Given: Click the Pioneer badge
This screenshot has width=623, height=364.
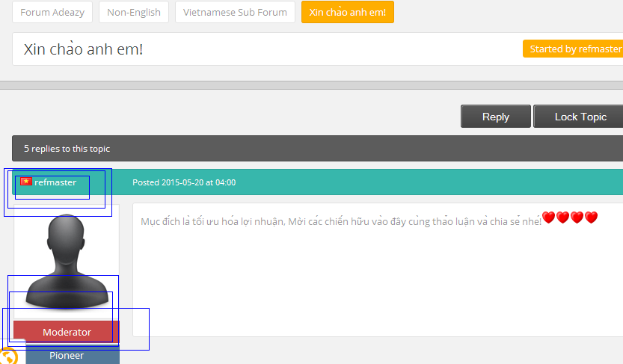Looking at the screenshot, I should point(73,354).
